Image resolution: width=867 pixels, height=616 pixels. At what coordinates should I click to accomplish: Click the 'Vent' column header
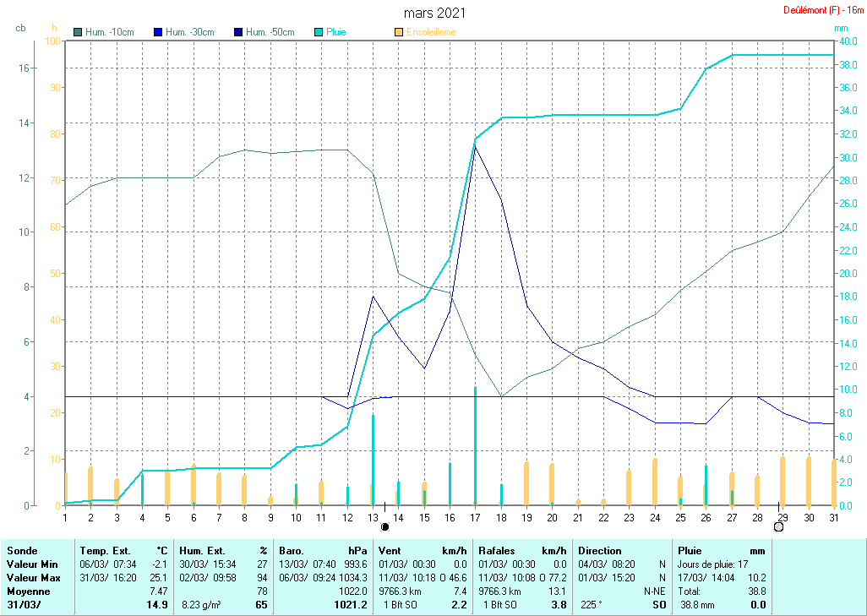(x=390, y=550)
